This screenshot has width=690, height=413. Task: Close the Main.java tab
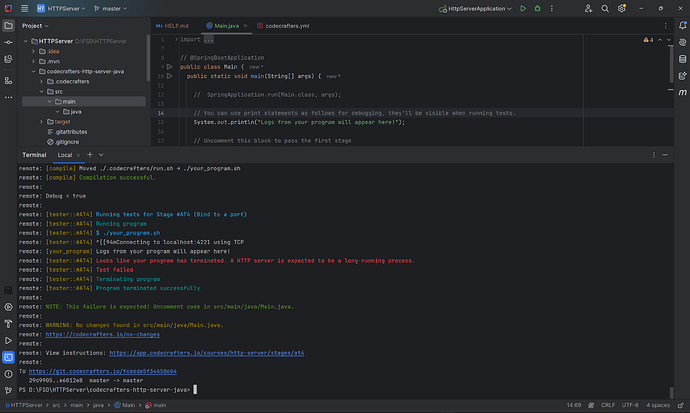(245, 26)
